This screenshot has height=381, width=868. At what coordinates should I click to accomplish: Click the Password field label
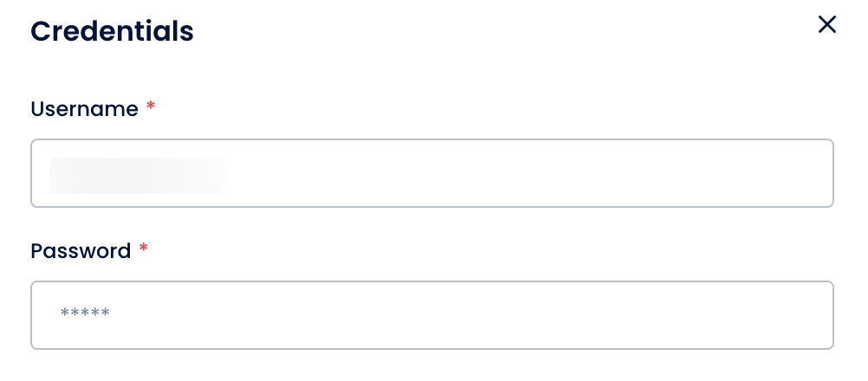81,251
